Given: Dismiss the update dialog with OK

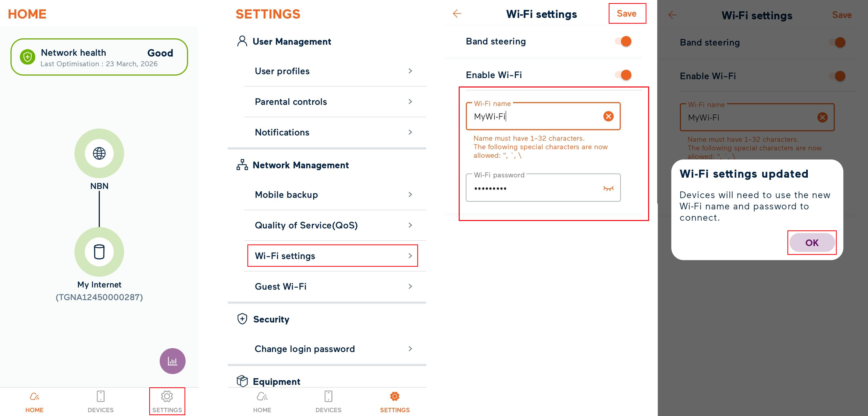Looking at the screenshot, I should pos(812,242).
